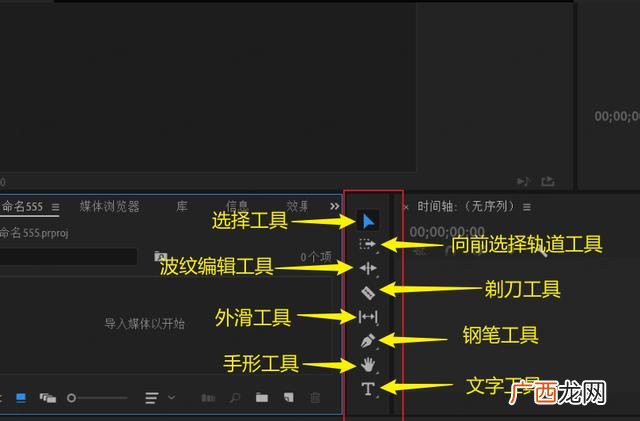Screen dimensions: 640x421
Task: Open the 命名555 panel menu
Action: [56, 207]
